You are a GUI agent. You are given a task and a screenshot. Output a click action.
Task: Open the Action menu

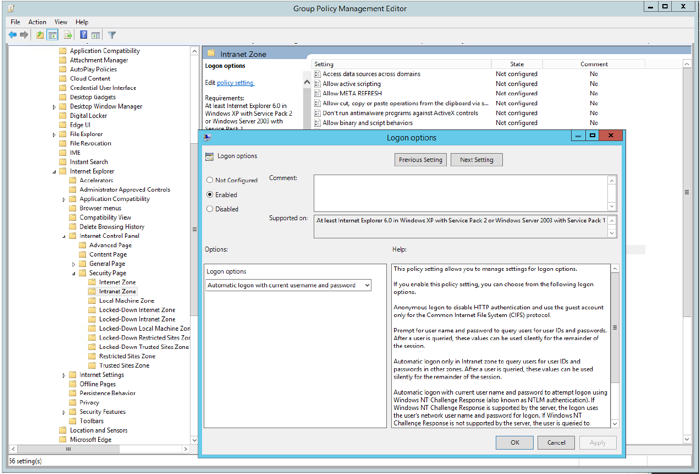pos(37,21)
